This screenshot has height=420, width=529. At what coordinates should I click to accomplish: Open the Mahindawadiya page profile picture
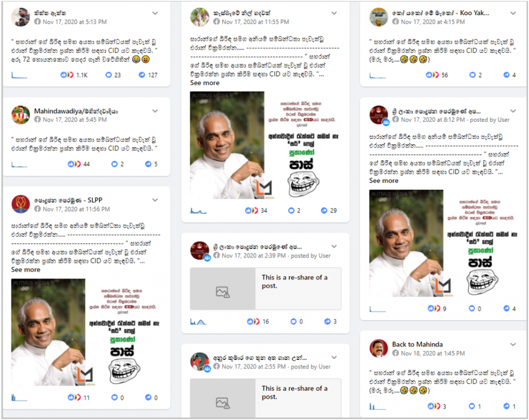click(x=21, y=115)
